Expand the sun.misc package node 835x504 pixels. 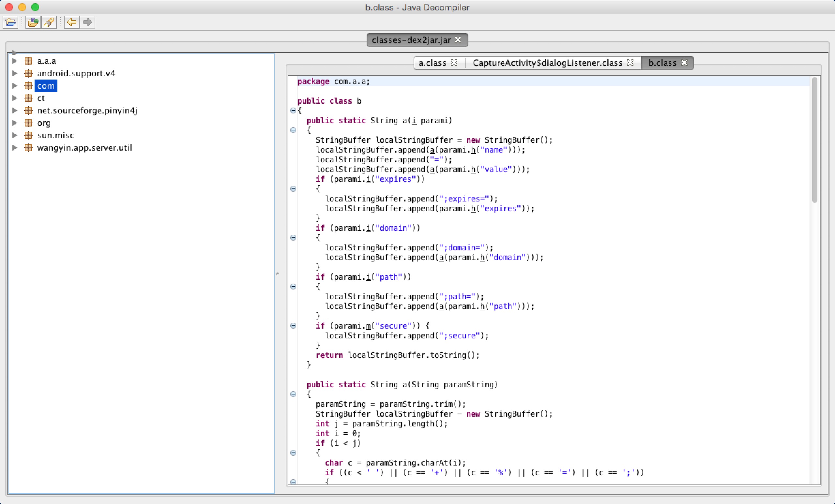pyautogui.click(x=15, y=135)
